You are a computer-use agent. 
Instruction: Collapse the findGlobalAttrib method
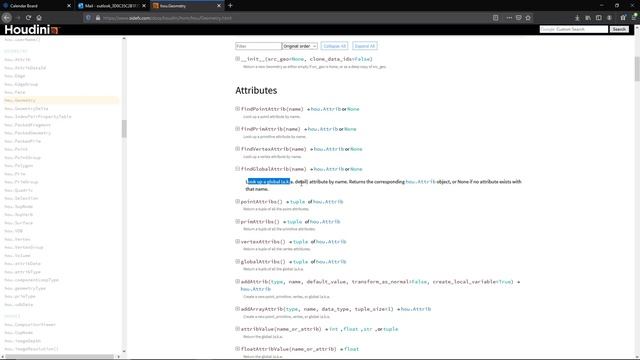[x=238, y=169]
